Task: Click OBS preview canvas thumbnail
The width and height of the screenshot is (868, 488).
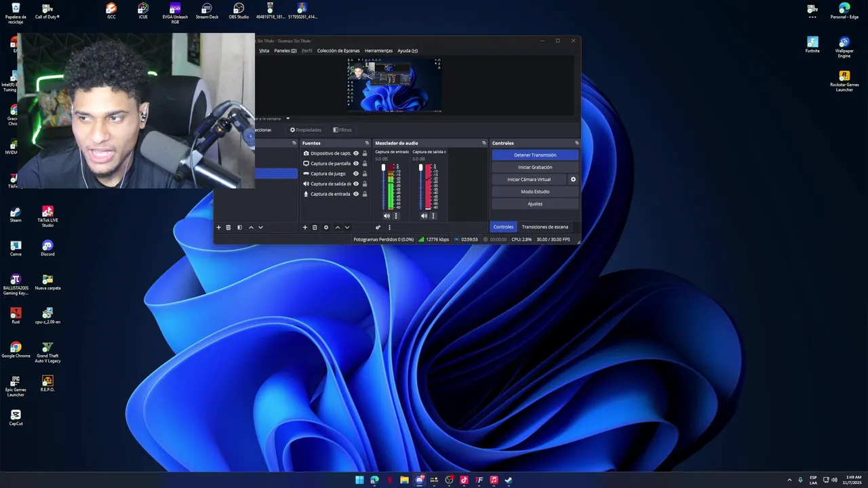Action: pos(394,85)
